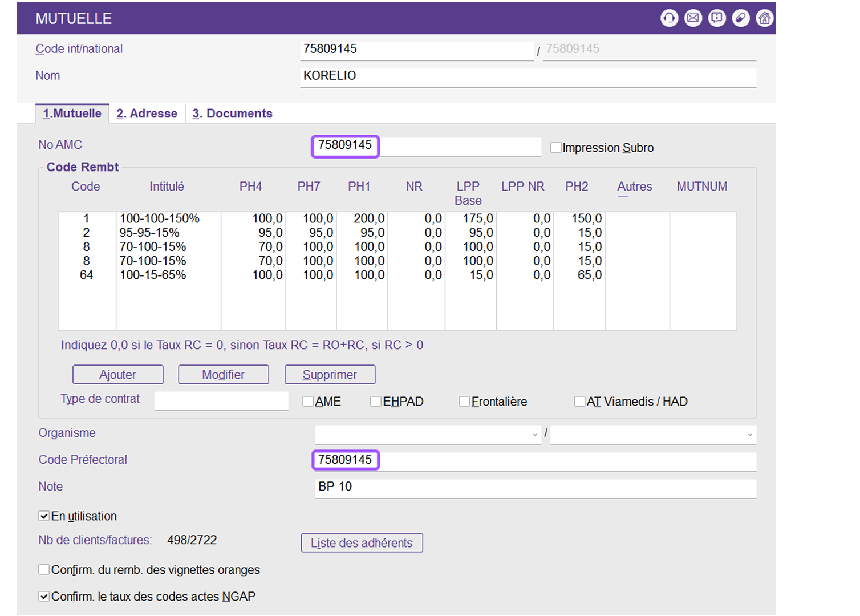This screenshot has width=860, height=616.
Task: Enable the Impression Subro checkbox
Action: coord(555,148)
